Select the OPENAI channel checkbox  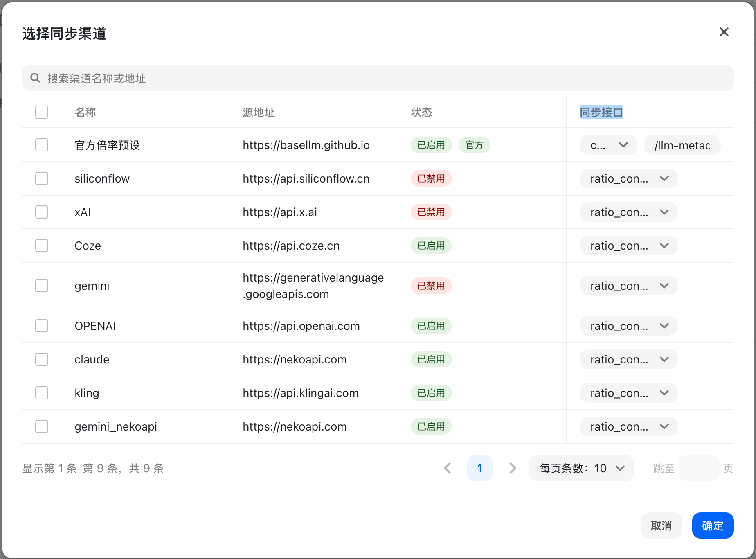tap(42, 326)
